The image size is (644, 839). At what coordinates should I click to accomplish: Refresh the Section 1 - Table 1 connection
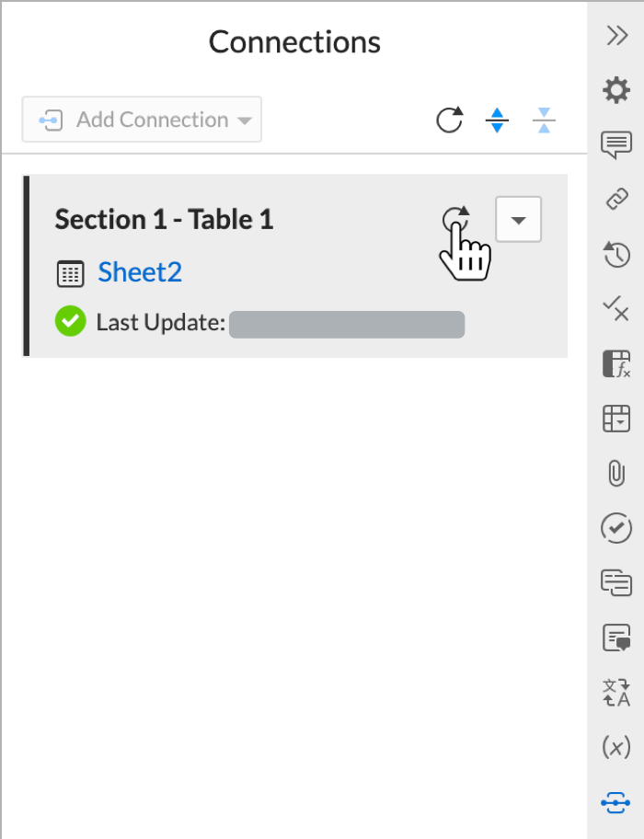click(456, 219)
